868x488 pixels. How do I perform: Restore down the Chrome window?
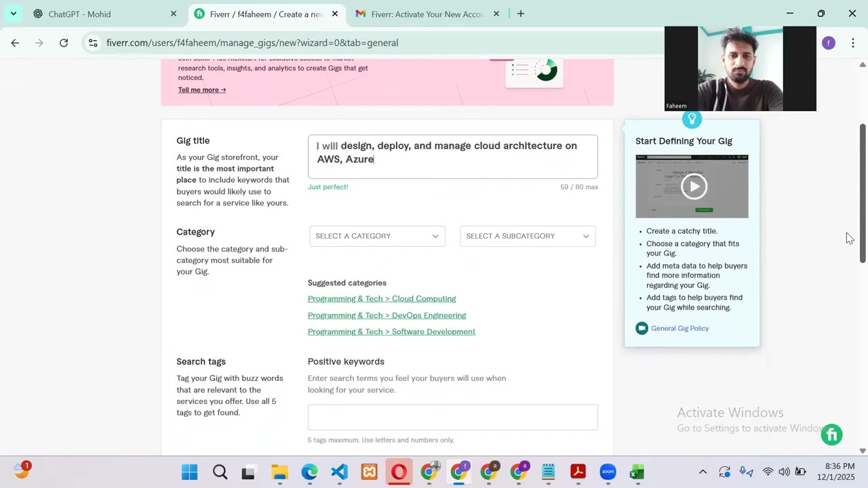click(x=821, y=14)
